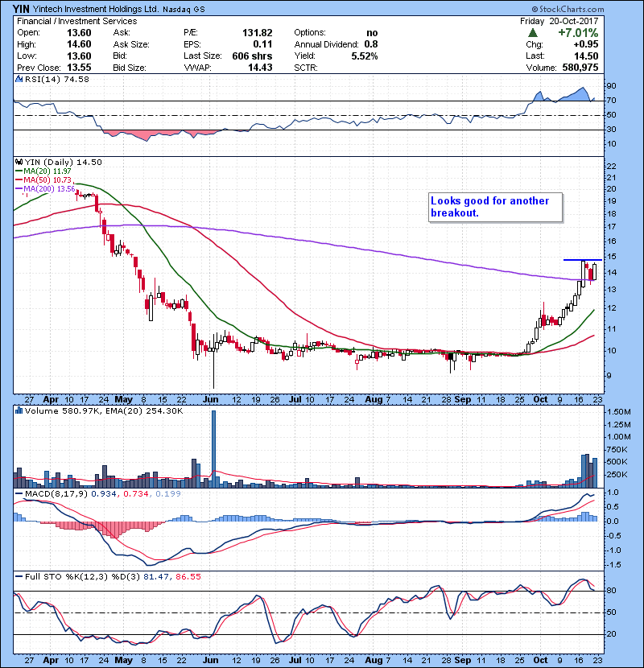
Task: Click the 'Looks good for another breakout' annotation
Action: (x=495, y=207)
